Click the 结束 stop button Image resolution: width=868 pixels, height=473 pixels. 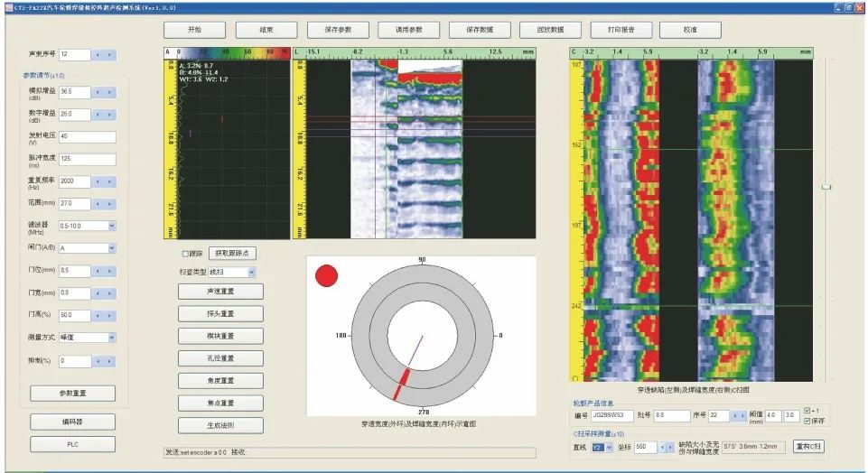coord(266,30)
